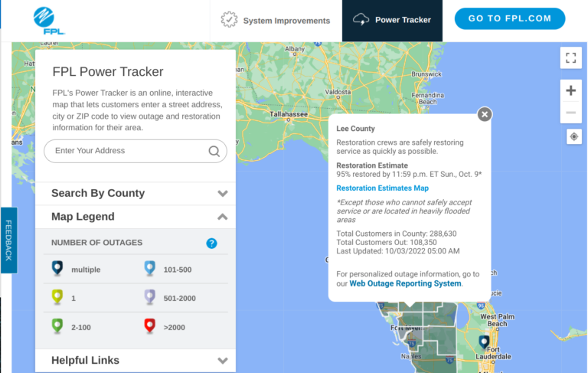The image size is (588, 373).
Task: Click the Lee County popup title
Action: point(355,129)
